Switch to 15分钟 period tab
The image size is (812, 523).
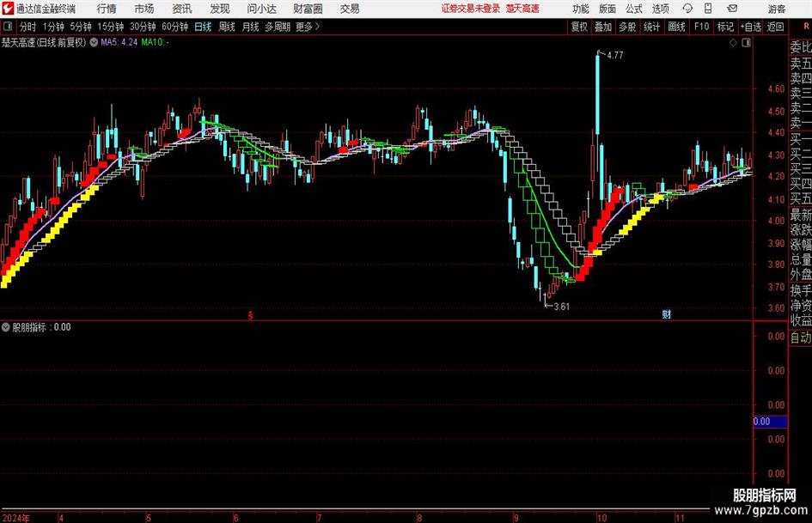pyautogui.click(x=111, y=27)
